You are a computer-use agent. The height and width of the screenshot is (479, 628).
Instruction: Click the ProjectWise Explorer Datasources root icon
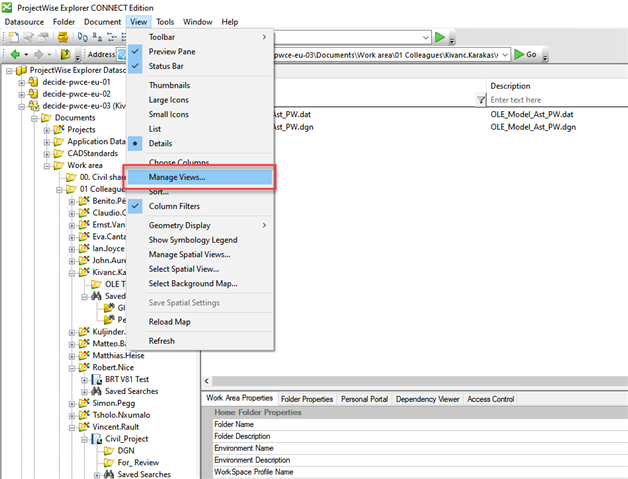(21, 70)
